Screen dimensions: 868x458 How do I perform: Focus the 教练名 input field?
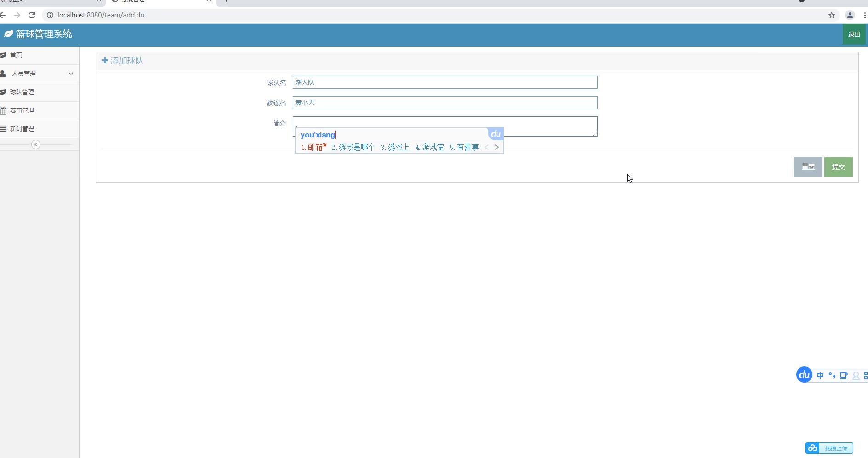tap(445, 103)
